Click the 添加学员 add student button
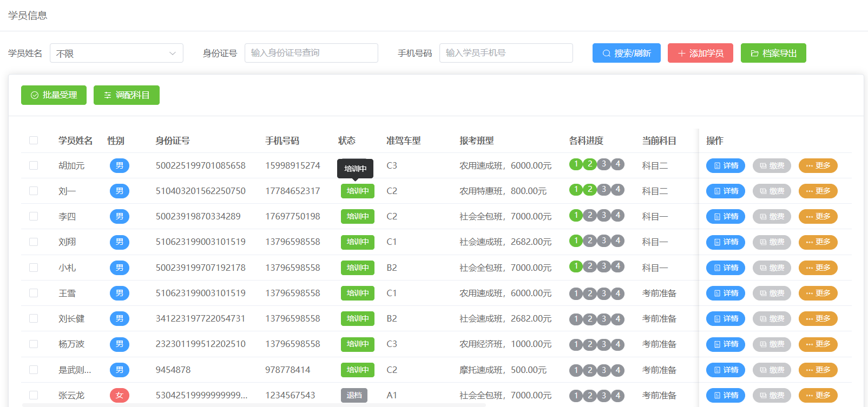Image resolution: width=868 pixels, height=407 pixels. pyautogui.click(x=701, y=53)
